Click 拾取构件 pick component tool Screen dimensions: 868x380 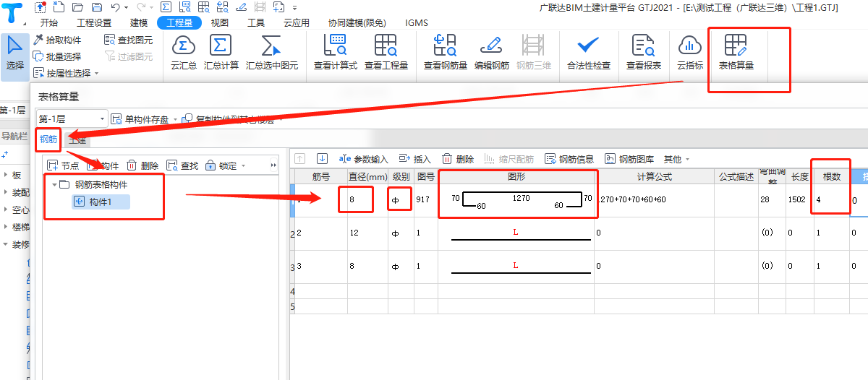57,40
